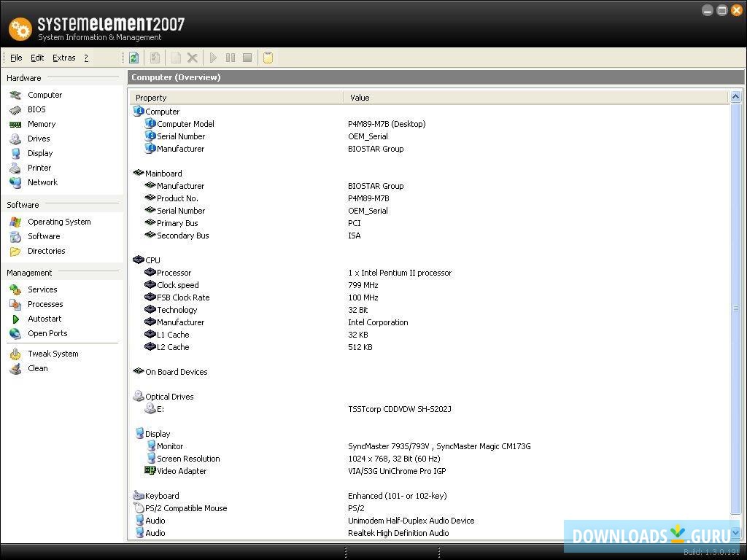Click the stop toolbar icon
747x560 pixels.
(247, 58)
